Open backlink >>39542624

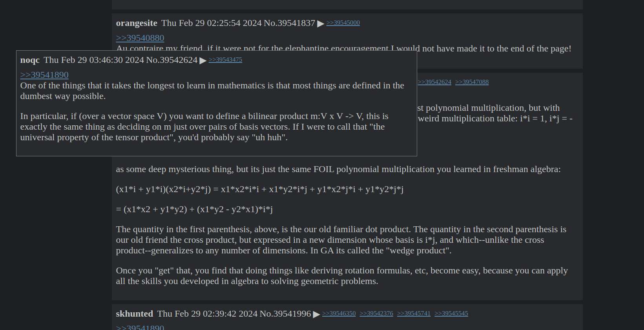coord(434,82)
